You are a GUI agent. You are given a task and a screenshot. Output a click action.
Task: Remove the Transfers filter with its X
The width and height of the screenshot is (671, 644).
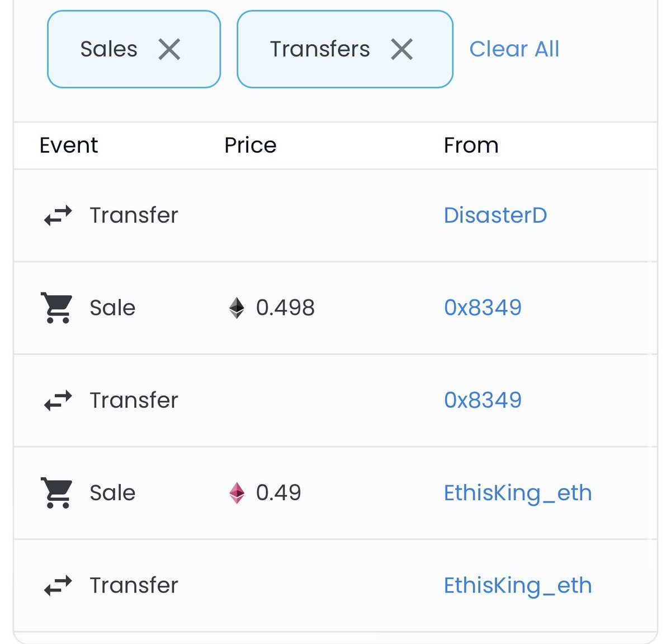[x=402, y=49]
